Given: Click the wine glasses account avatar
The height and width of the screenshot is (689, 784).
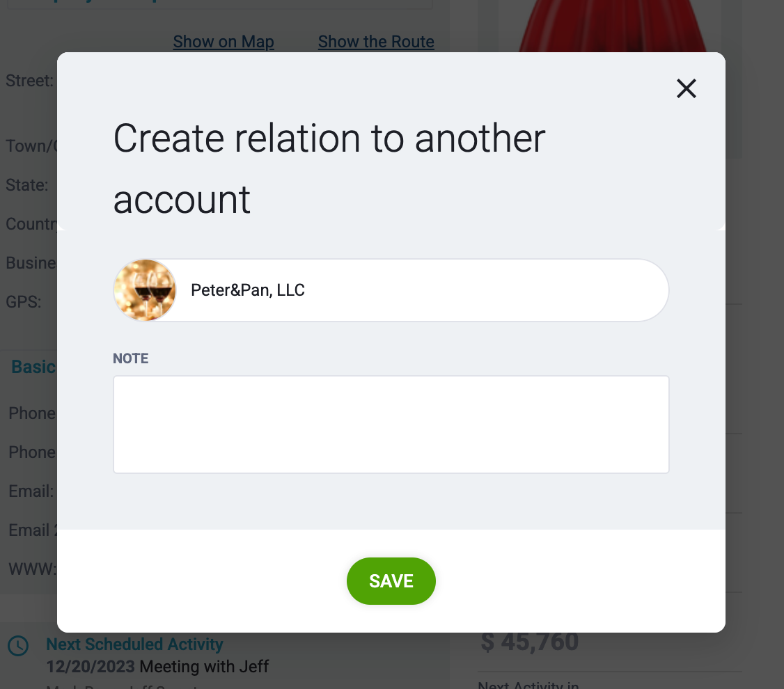Looking at the screenshot, I should pyautogui.click(x=145, y=290).
